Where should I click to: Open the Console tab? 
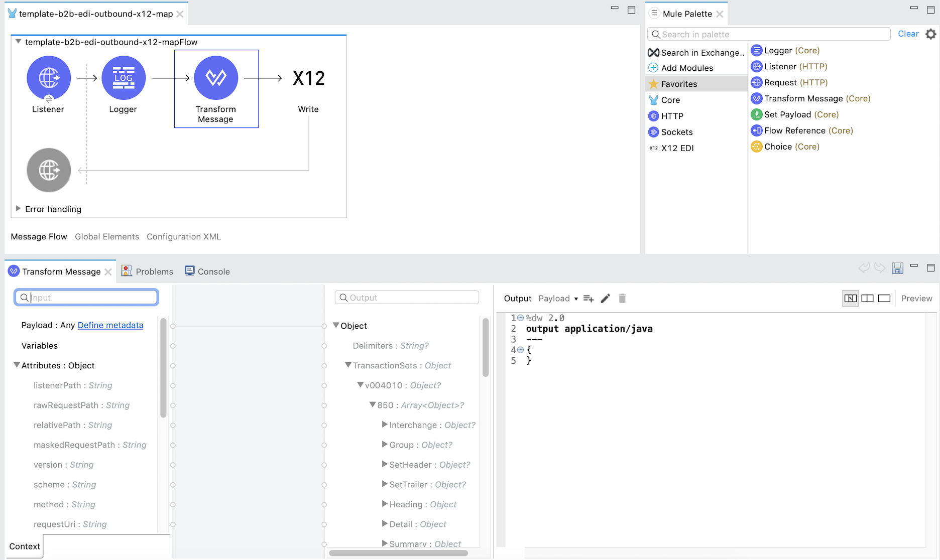(x=207, y=271)
